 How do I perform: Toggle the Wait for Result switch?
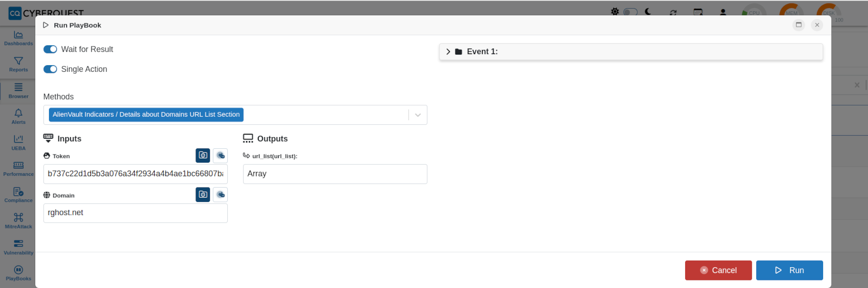point(50,49)
